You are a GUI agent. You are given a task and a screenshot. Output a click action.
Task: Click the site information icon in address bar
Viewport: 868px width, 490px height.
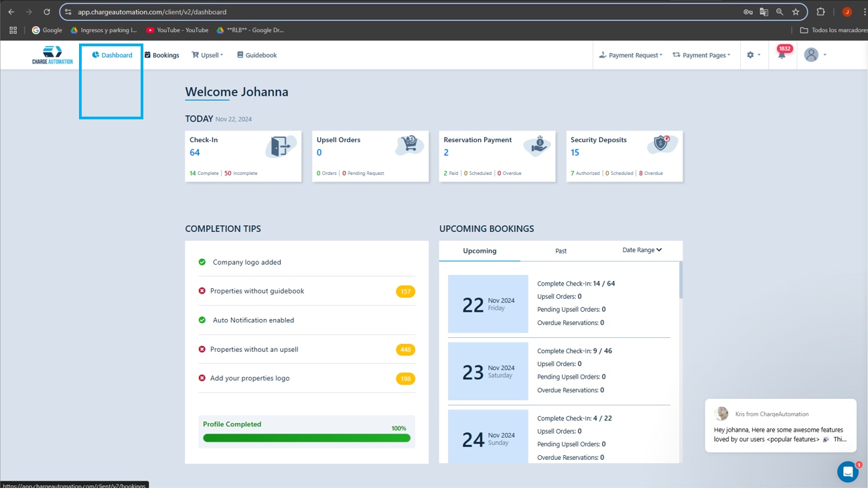(68, 12)
